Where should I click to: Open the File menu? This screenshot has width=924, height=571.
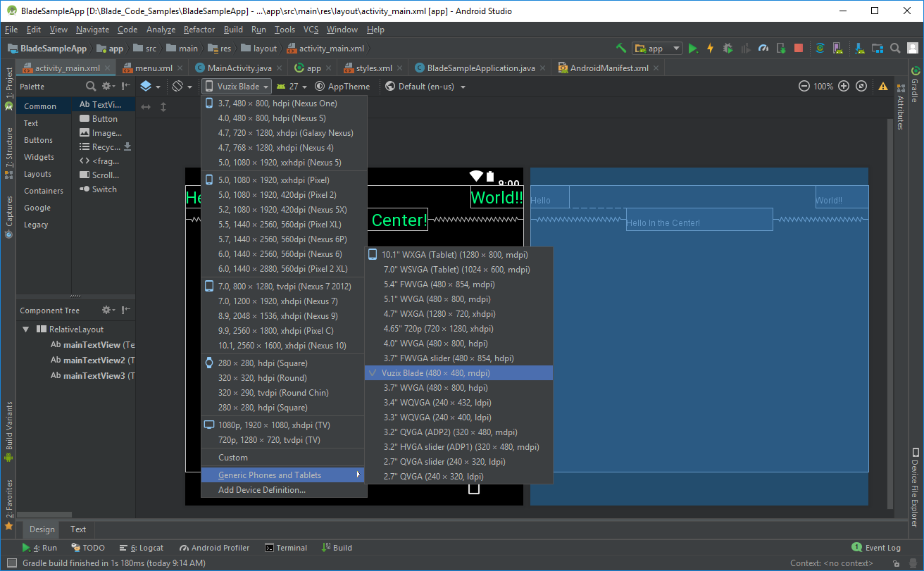click(x=11, y=30)
